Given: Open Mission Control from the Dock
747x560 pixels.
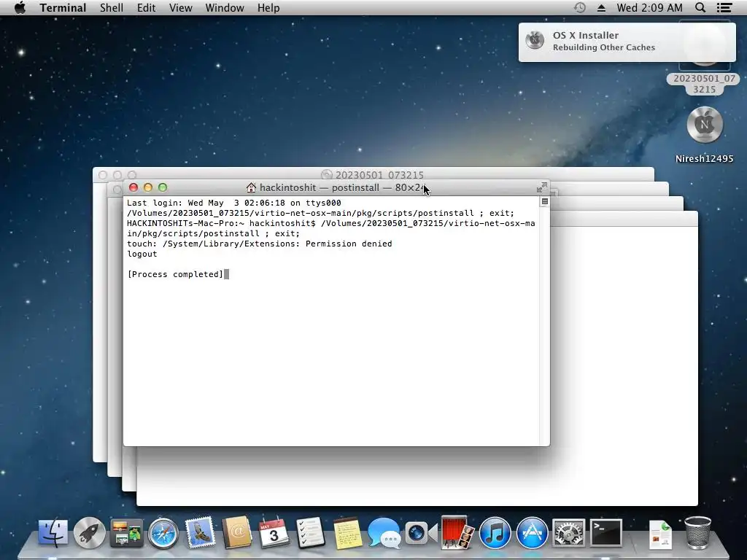Looking at the screenshot, I should [x=126, y=532].
